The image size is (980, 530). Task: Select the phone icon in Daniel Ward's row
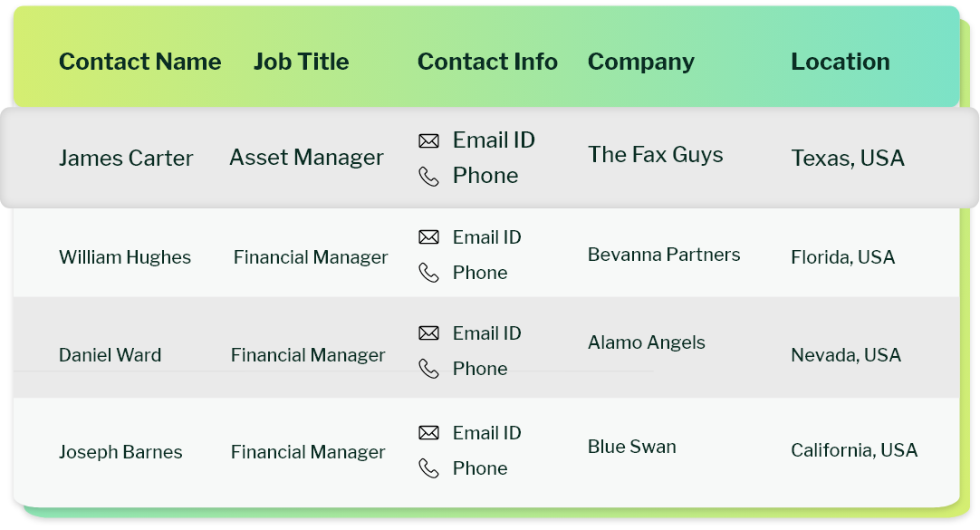pyautogui.click(x=428, y=369)
